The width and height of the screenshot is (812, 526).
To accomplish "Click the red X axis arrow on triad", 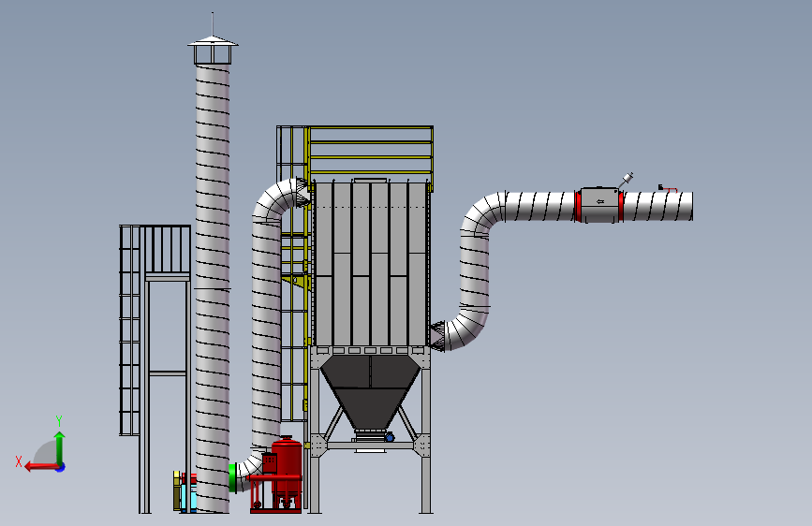I will pos(40,467).
